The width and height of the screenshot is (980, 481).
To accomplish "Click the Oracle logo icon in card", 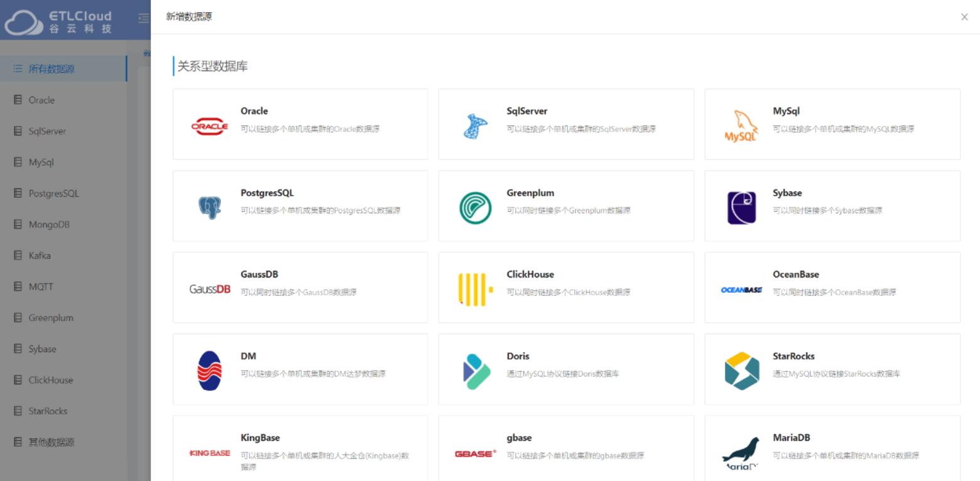I will [210, 126].
